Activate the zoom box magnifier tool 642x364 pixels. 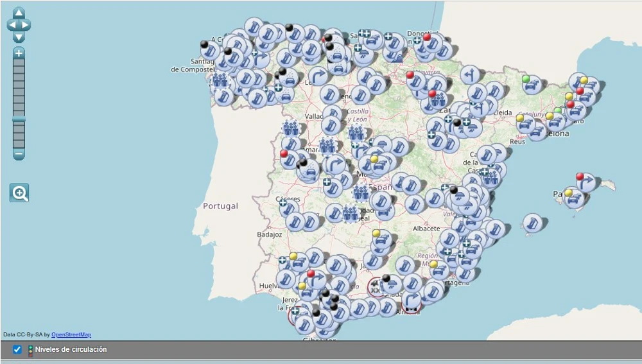click(19, 193)
